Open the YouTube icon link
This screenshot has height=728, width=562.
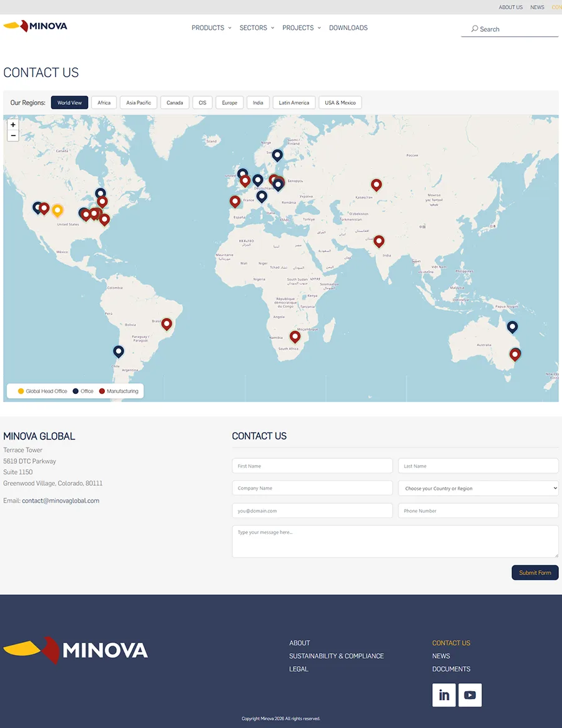pyautogui.click(x=470, y=695)
